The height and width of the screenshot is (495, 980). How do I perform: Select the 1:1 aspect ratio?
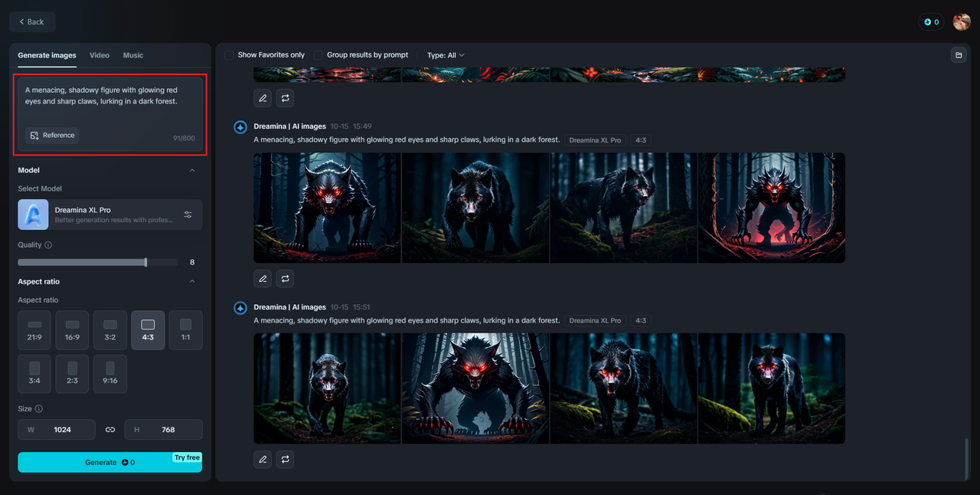(x=185, y=330)
